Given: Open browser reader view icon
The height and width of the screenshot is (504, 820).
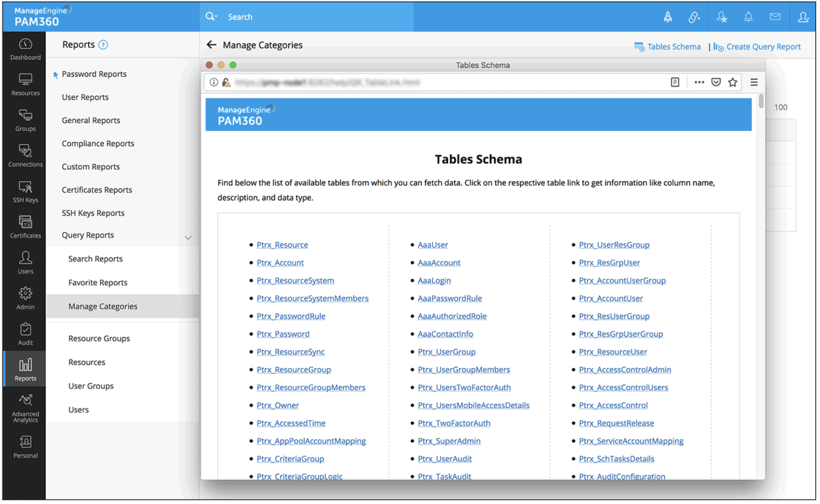Looking at the screenshot, I should click(x=675, y=83).
